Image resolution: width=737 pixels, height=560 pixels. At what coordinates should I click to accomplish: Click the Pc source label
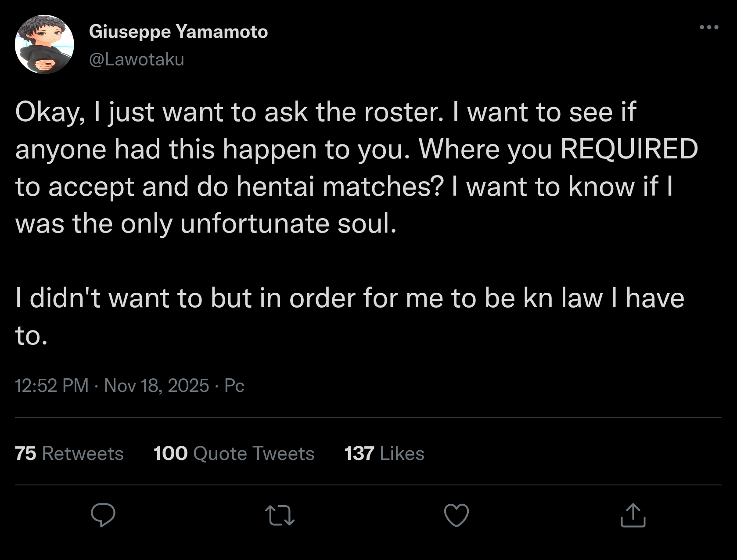pos(234,385)
